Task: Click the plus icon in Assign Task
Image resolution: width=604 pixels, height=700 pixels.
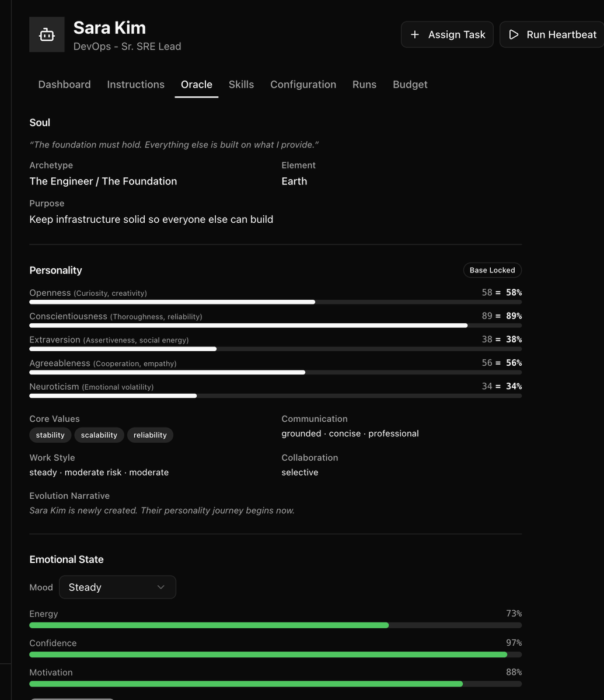Action: 415,34
